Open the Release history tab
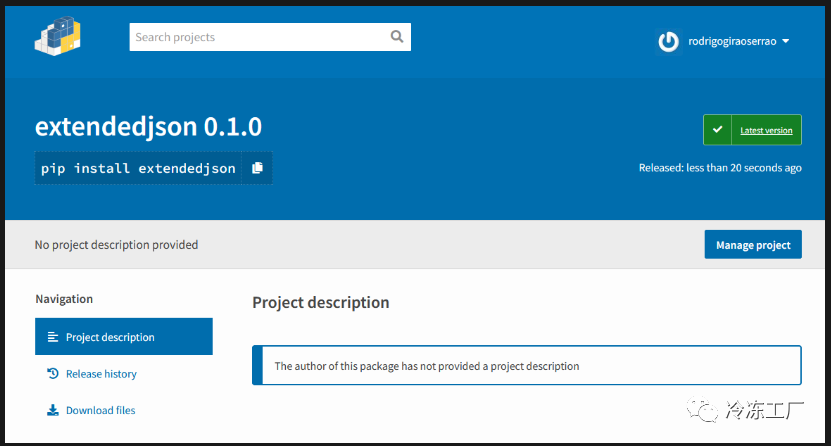Viewport: 831px width, 446px height. point(101,374)
